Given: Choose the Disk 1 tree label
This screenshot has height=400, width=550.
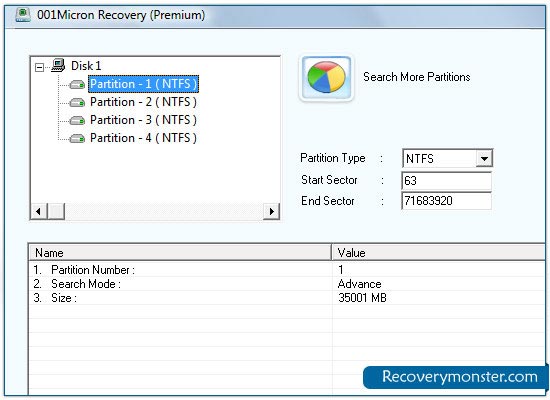Looking at the screenshot, I should click(x=86, y=66).
